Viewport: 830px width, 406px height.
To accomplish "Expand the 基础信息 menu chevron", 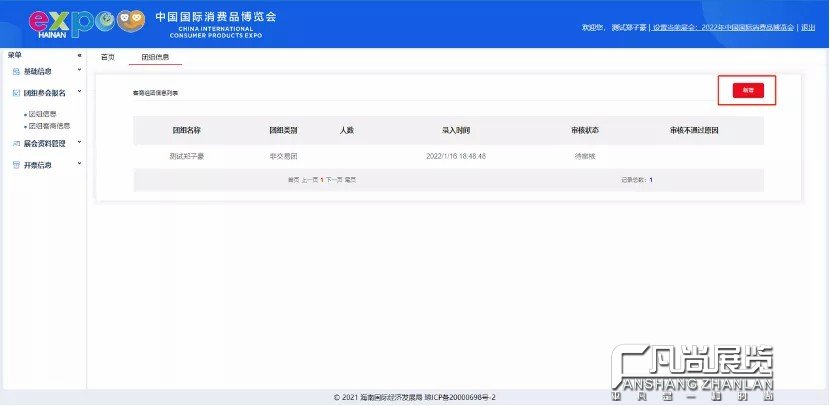I will 79,72.
